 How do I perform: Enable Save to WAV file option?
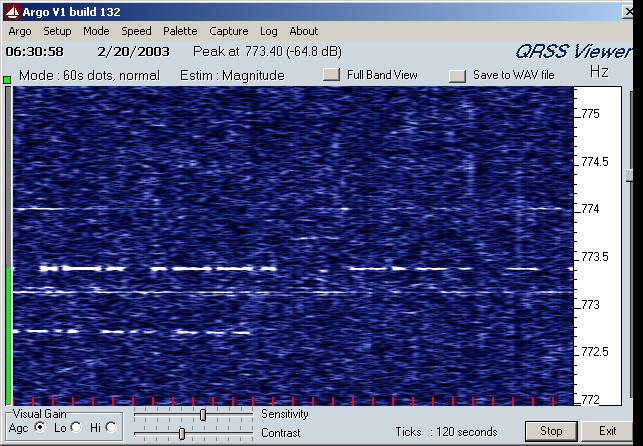(x=457, y=75)
